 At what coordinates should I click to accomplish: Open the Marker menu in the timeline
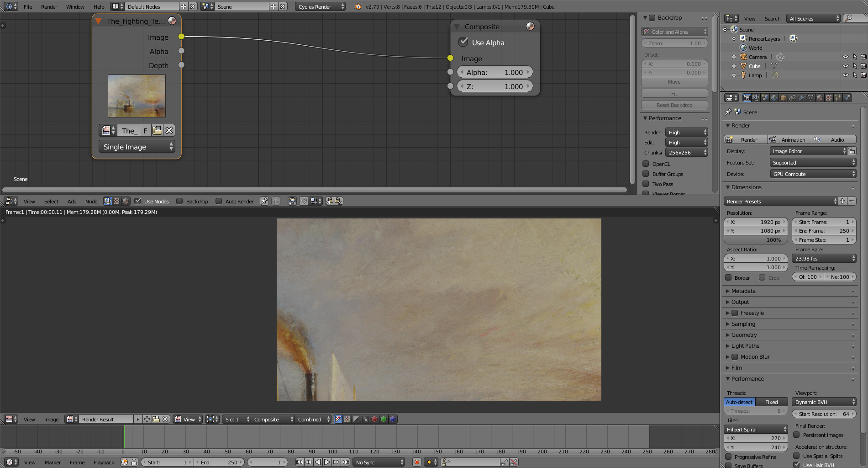pyautogui.click(x=53, y=463)
